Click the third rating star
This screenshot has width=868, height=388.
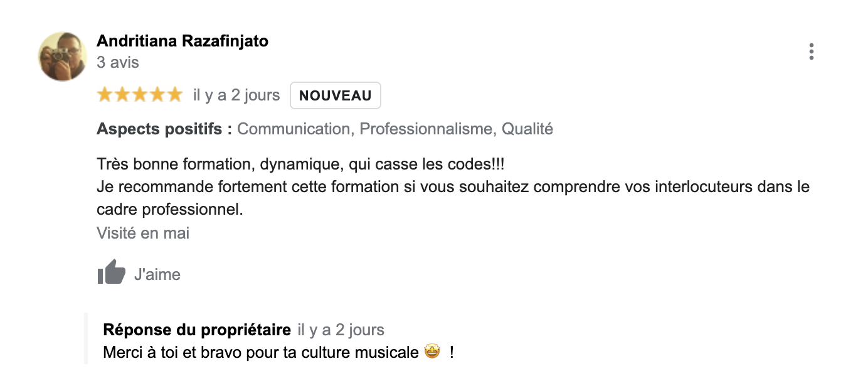pyautogui.click(x=139, y=95)
